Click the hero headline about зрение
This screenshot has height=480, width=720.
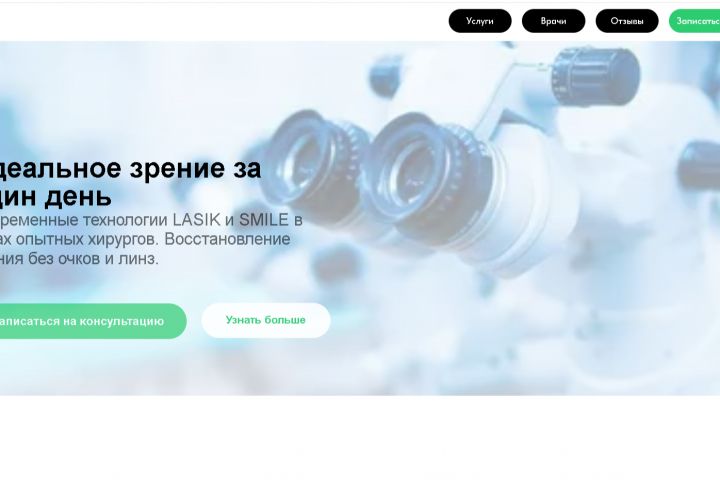[130, 182]
